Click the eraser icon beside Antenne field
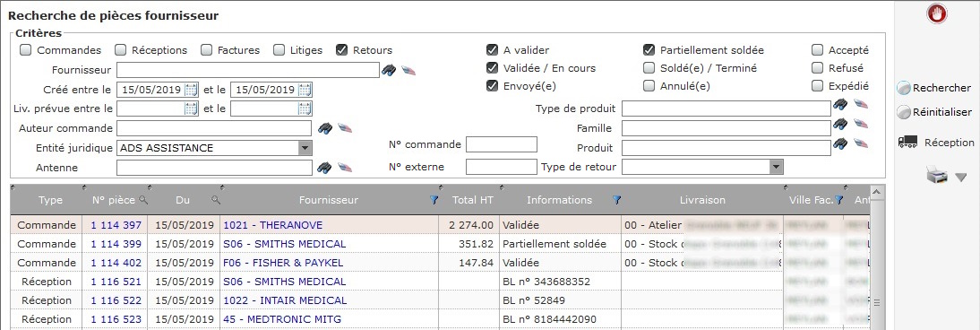Viewport: 980px width, 330px height. (x=345, y=167)
